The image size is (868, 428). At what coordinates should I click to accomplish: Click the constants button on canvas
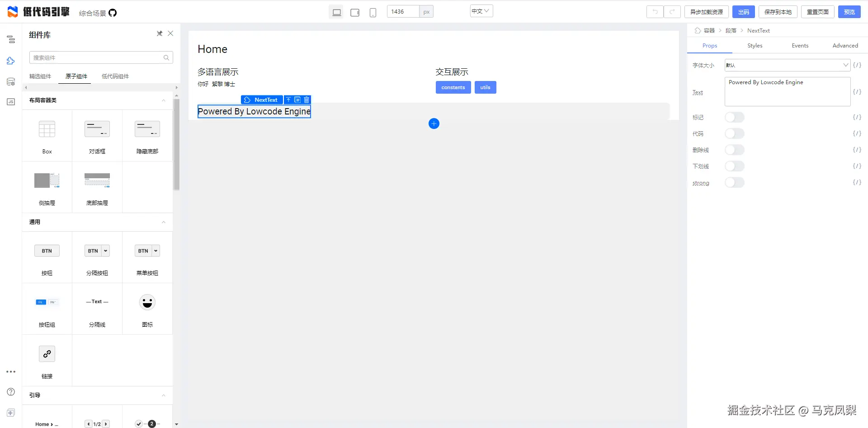coord(453,87)
